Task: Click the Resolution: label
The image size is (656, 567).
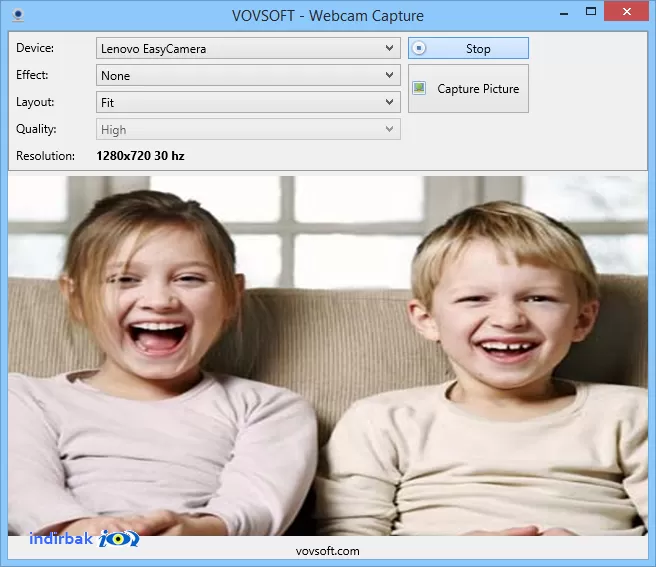Action: [45, 156]
